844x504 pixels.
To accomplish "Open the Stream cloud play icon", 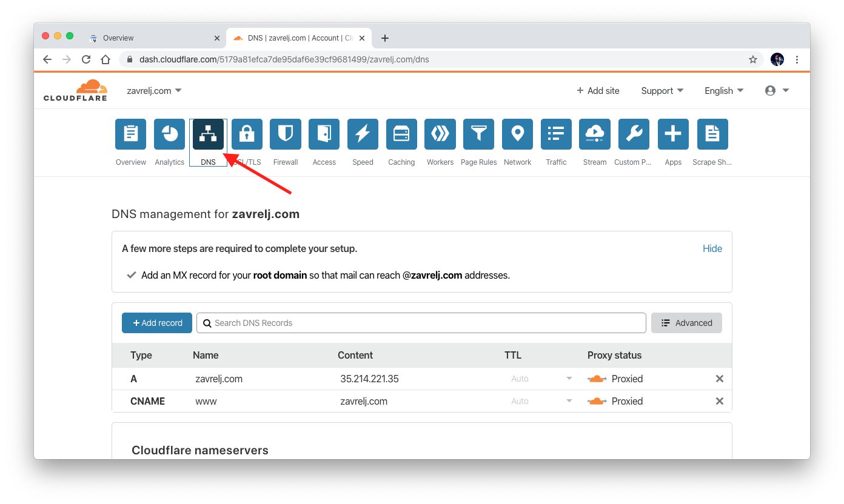I will pos(595,134).
